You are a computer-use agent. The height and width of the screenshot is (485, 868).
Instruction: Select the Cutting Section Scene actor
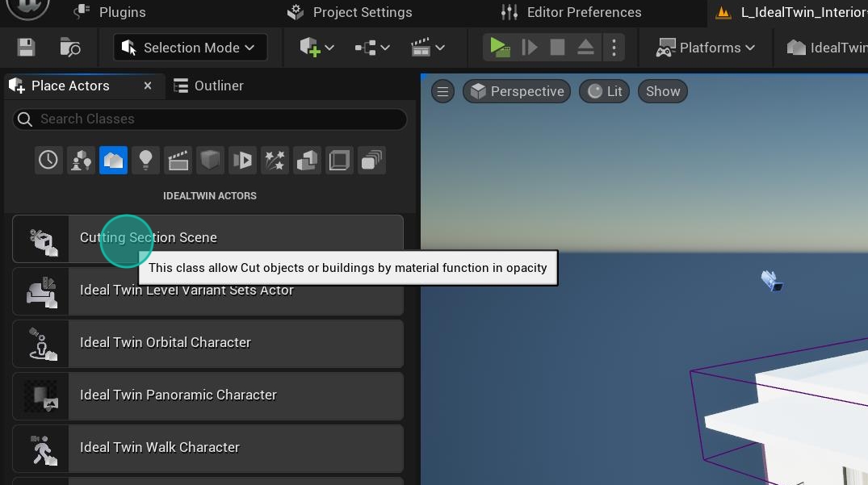point(208,238)
